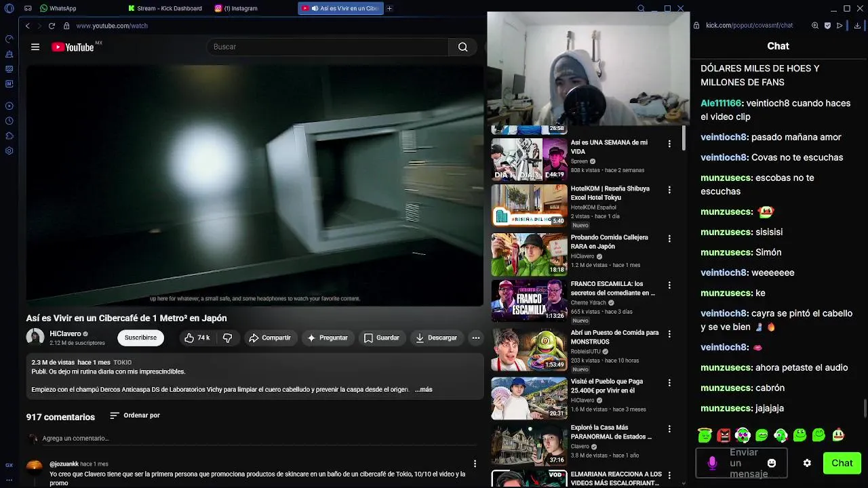Open options for 'Probando Comida Callejera RARA' video
The height and width of the screenshot is (488, 868).
669,239
